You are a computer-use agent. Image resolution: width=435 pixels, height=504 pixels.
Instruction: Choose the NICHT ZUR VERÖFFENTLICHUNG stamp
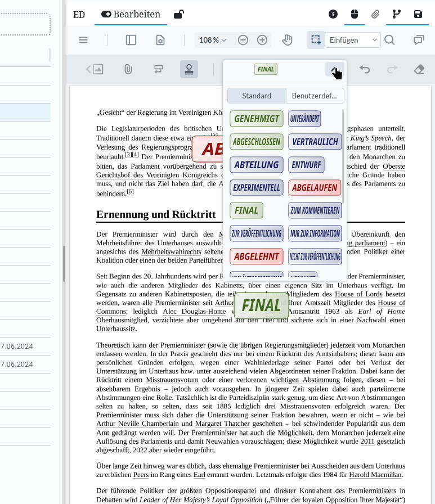(x=315, y=256)
